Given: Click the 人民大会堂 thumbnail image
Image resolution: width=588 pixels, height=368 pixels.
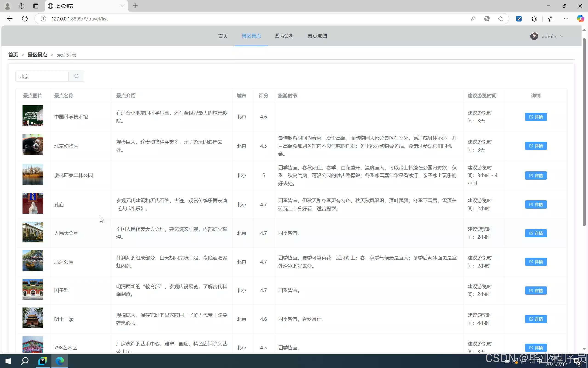Looking at the screenshot, I should 33,232.
